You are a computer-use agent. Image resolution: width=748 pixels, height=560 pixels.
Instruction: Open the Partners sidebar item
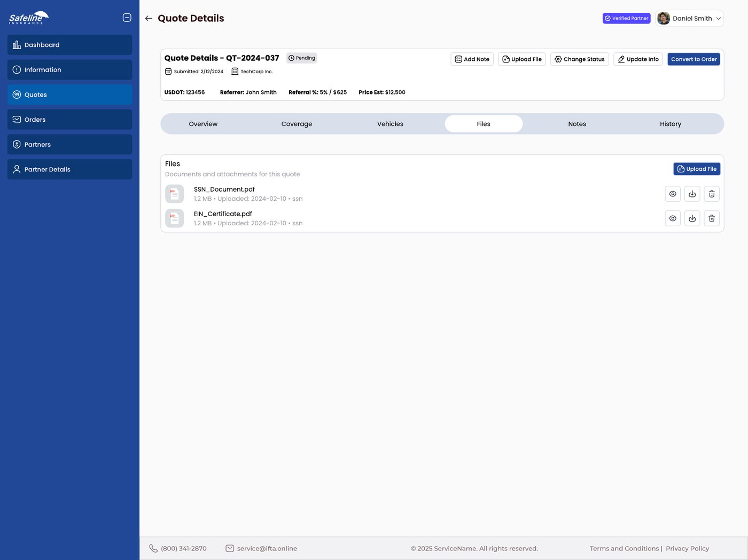click(69, 145)
